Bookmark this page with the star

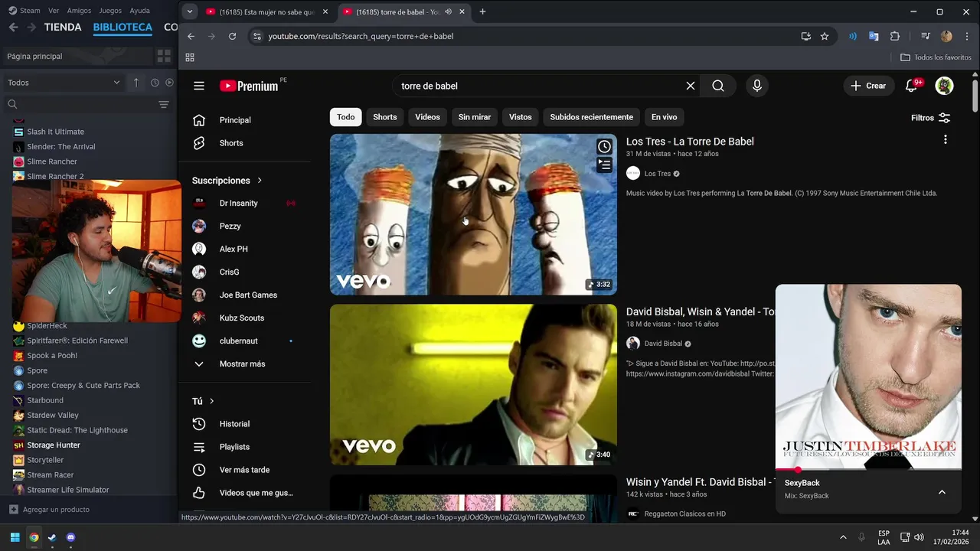[825, 36]
